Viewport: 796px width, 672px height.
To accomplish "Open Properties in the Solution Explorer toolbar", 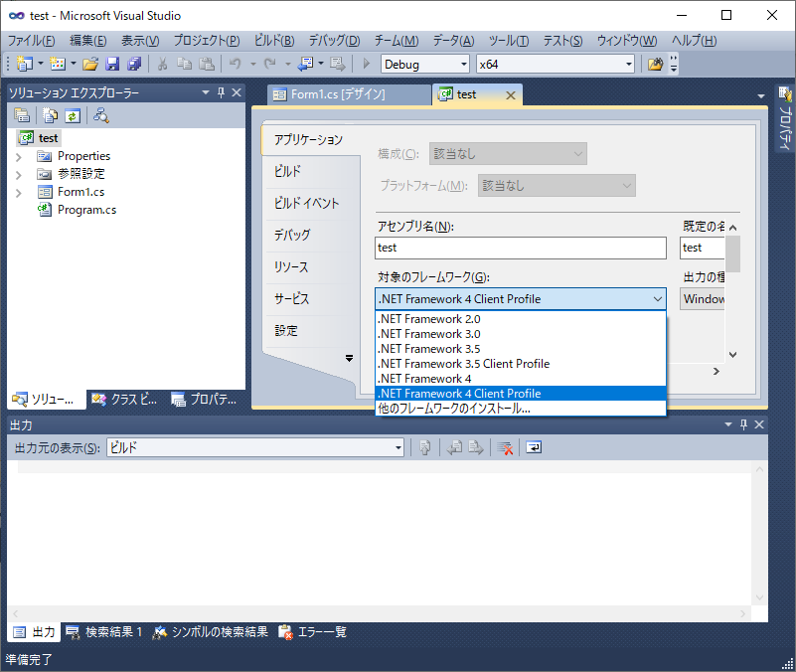I will 22,115.
